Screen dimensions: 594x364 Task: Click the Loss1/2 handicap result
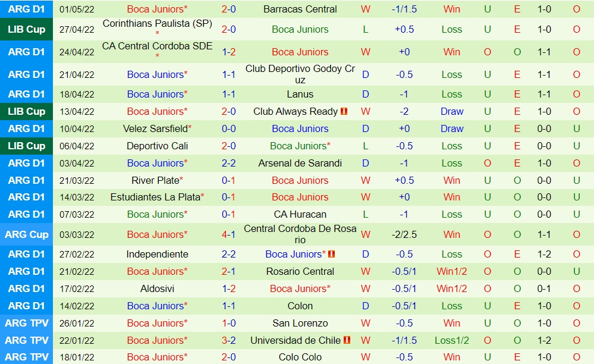452,340
